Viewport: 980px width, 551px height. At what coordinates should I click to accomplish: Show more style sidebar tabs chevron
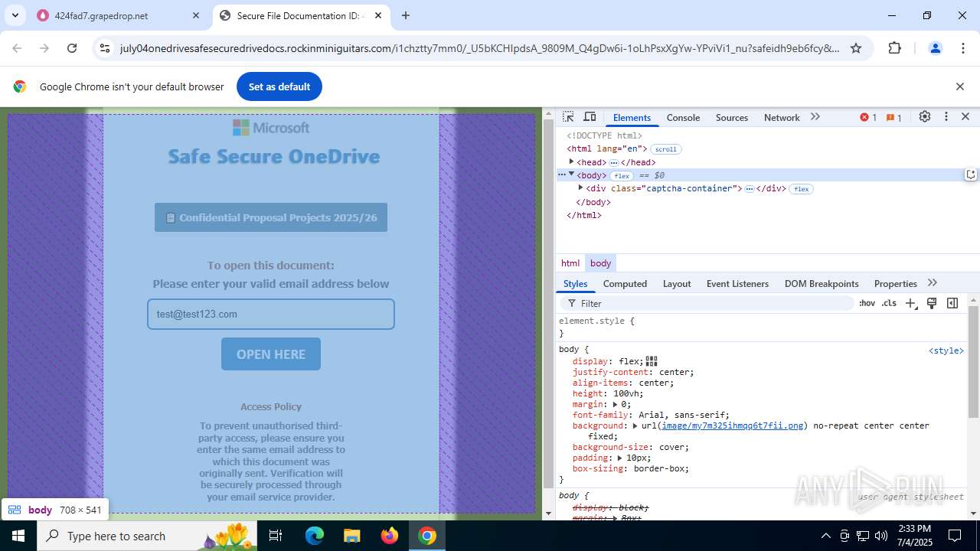[x=933, y=283]
